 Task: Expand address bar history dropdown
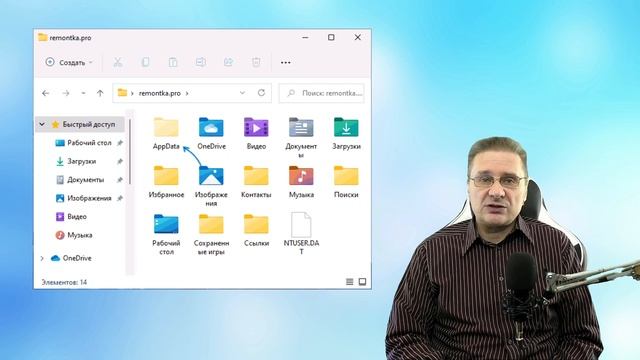click(x=242, y=93)
